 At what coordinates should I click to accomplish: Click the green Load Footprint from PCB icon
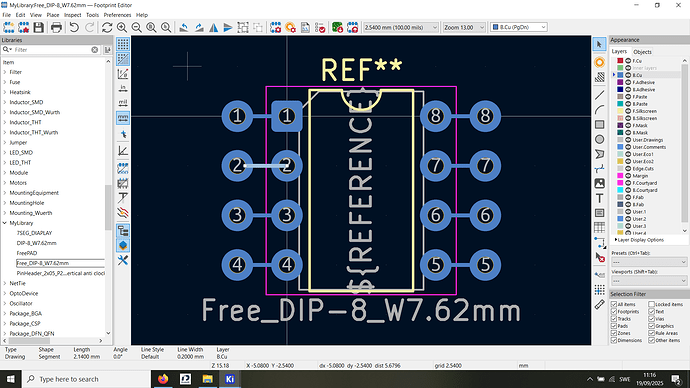[338, 27]
